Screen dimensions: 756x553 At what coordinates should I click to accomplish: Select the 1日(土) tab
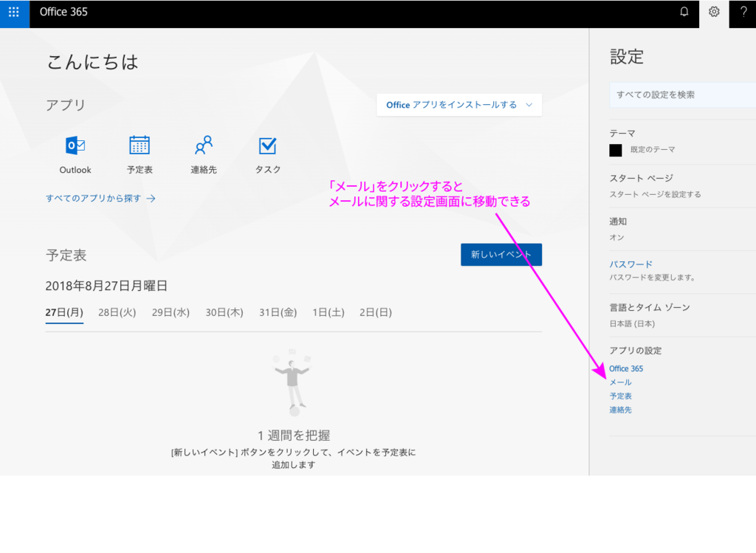pos(329,312)
